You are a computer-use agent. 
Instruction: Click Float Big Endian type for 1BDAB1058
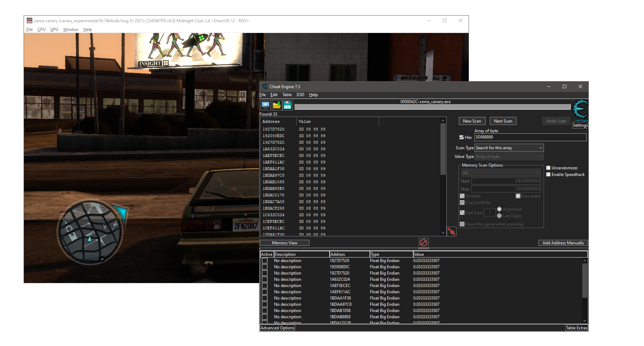[x=385, y=311]
